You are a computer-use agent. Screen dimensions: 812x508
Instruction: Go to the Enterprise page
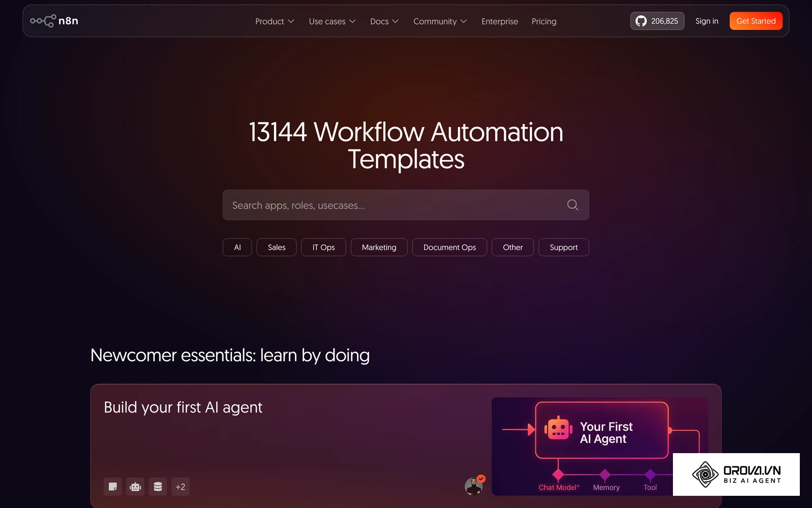click(x=500, y=21)
